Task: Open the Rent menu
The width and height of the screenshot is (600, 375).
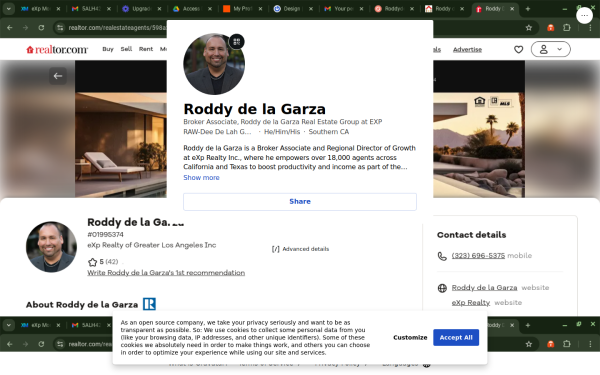Action: pyautogui.click(x=146, y=49)
